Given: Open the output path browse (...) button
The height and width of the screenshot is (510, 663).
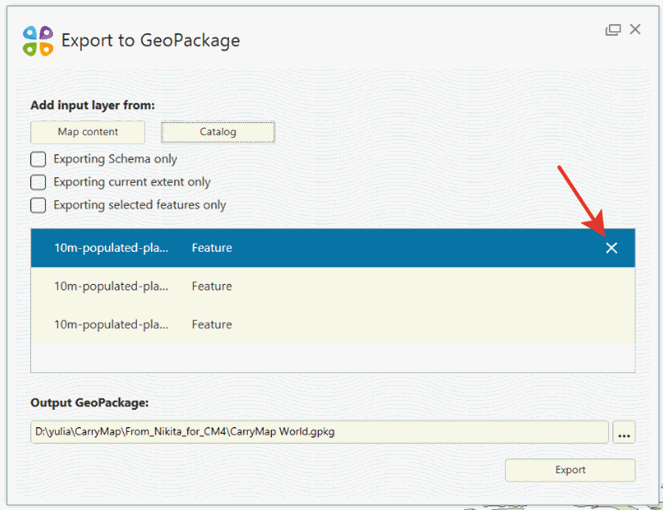Looking at the screenshot, I should (x=624, y=432).
